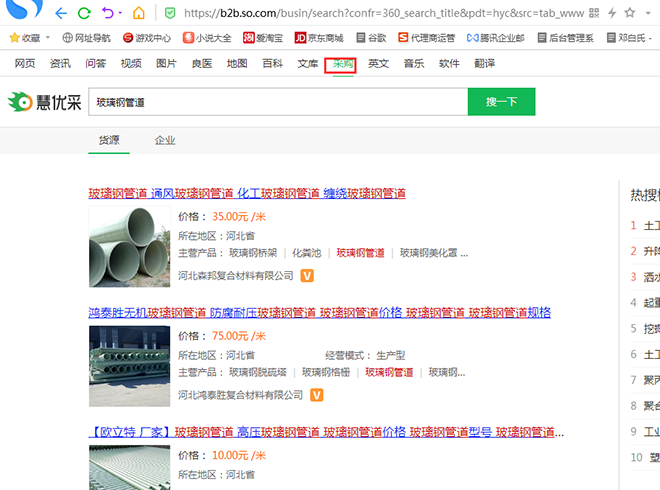
Task: Open the QR code icon in address bar
Action: (x=594, y=13)
